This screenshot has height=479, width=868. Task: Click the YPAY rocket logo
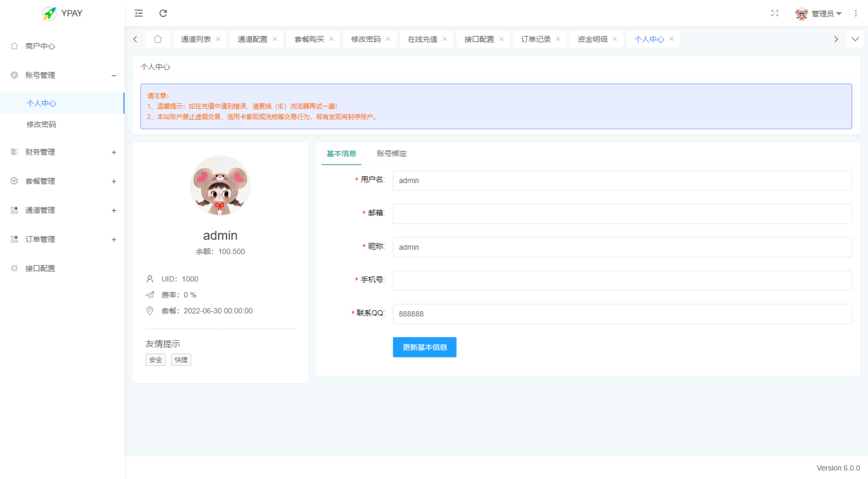[50, 13]
